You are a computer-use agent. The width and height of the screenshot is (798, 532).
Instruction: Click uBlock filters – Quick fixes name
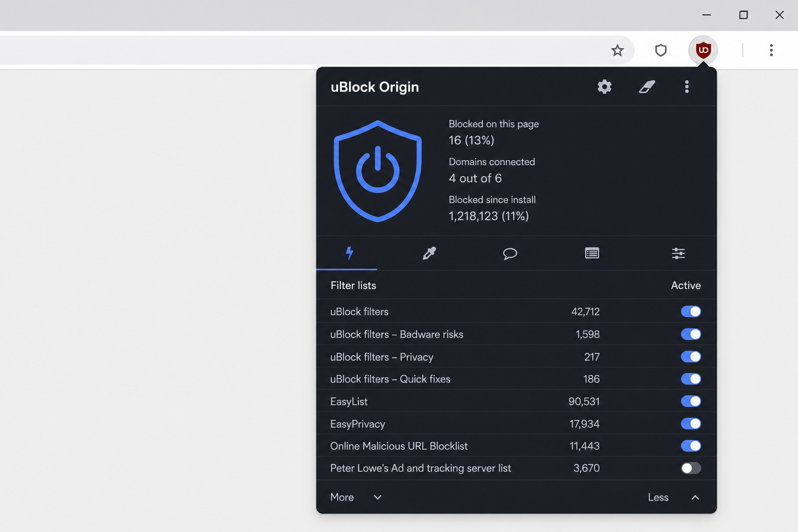point(390,379)
